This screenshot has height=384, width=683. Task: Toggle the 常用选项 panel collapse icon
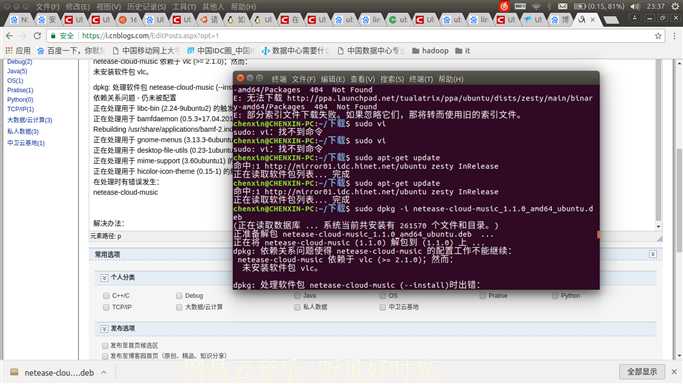653,254
